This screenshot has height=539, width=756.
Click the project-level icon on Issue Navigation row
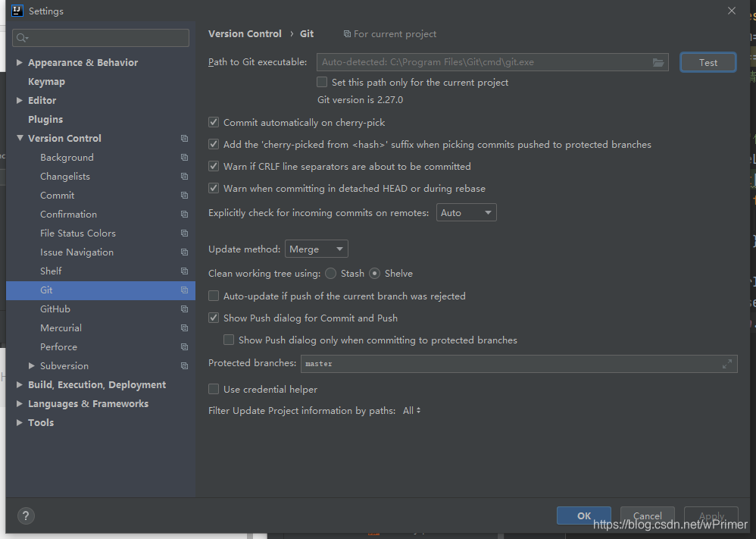click(184, 252)
